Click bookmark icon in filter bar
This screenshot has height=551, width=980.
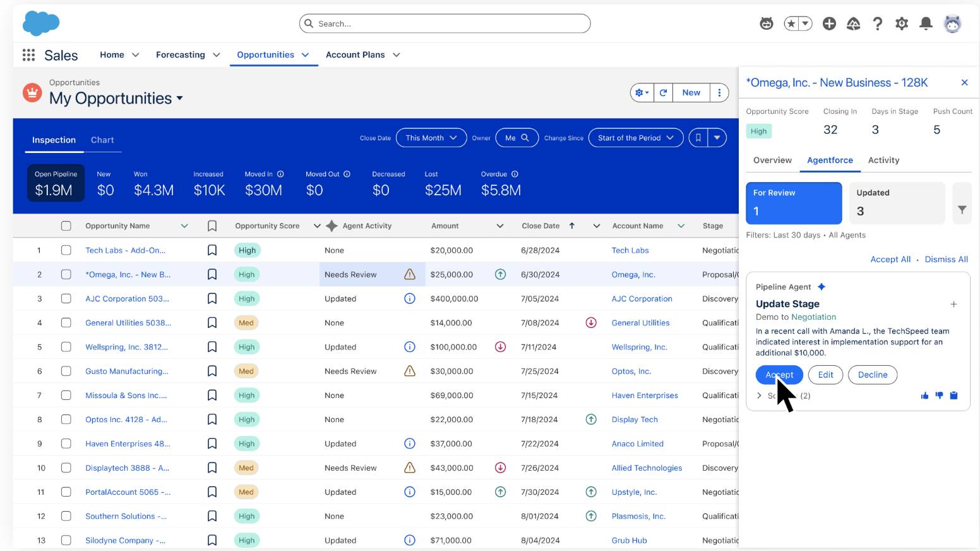[698, 138]
